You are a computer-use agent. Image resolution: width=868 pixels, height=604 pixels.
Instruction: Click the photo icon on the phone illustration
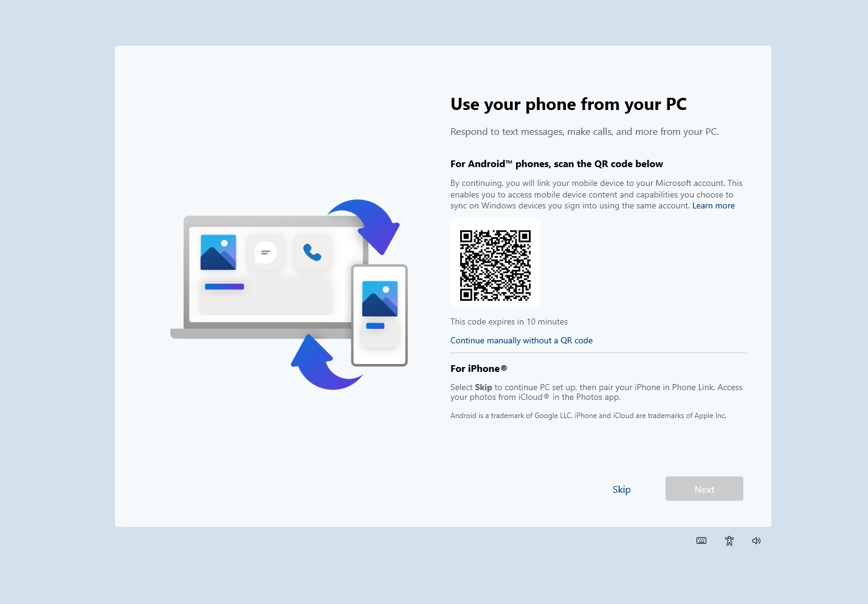380,298
